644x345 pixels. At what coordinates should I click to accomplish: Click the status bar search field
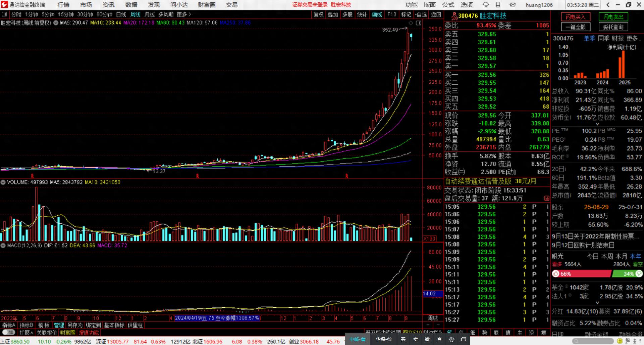[x=592, y=341]
